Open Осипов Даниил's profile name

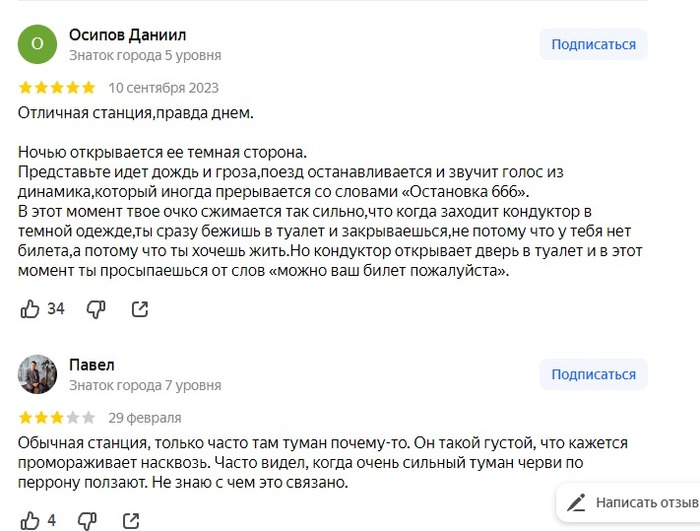pyautogui.click(x=127, y=35)
